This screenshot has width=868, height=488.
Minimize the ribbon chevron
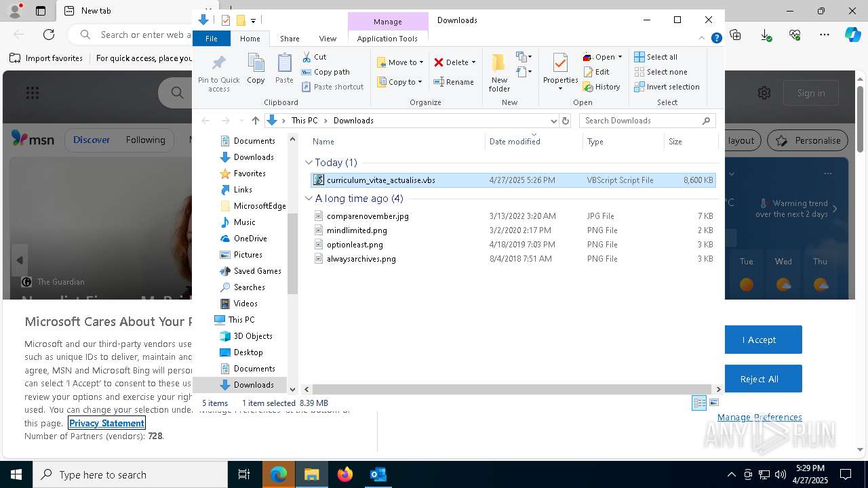click(703, 39)
